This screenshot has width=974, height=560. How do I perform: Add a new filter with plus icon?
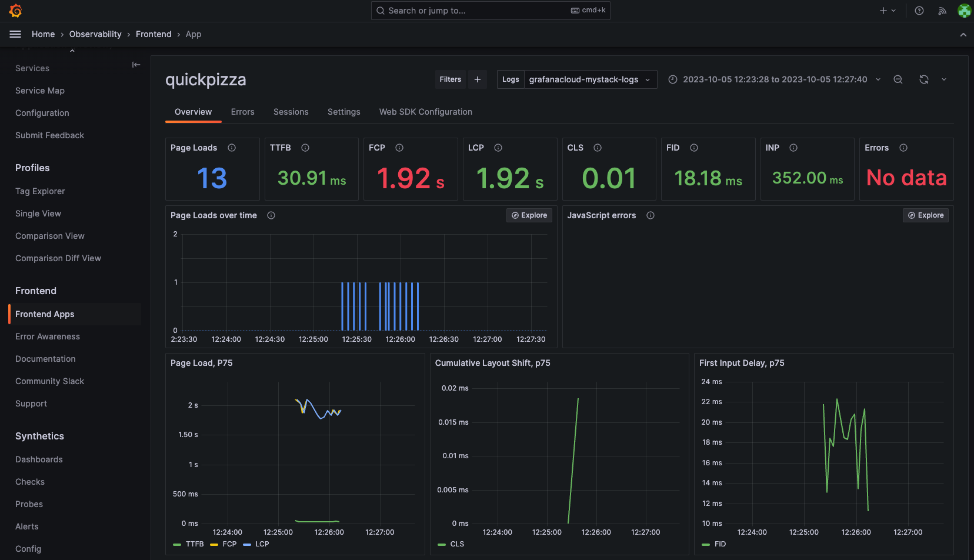click(x=478, y=79)
